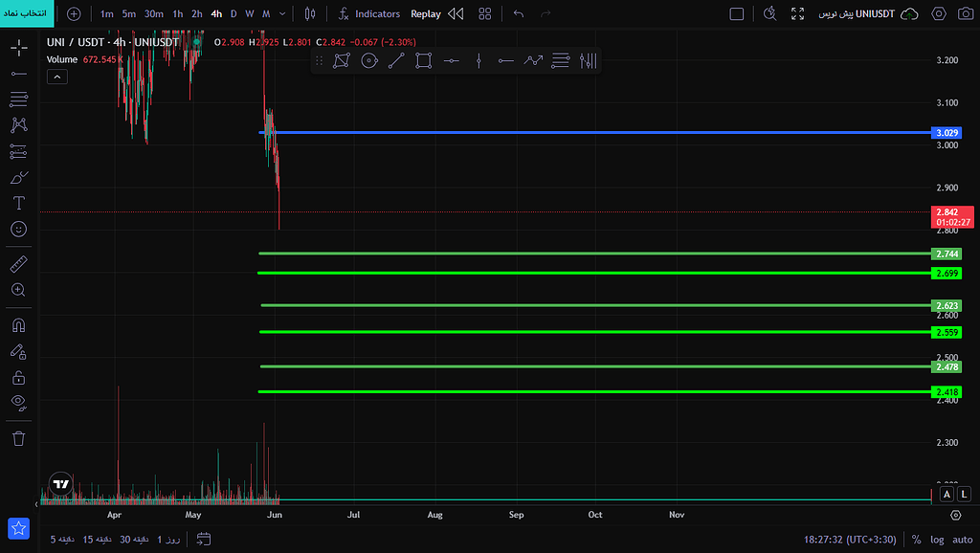Open the forecasting and measurement tools
The height and width of the screenshot is (553, 980).
pyautogui.click(x=19, y=151)
